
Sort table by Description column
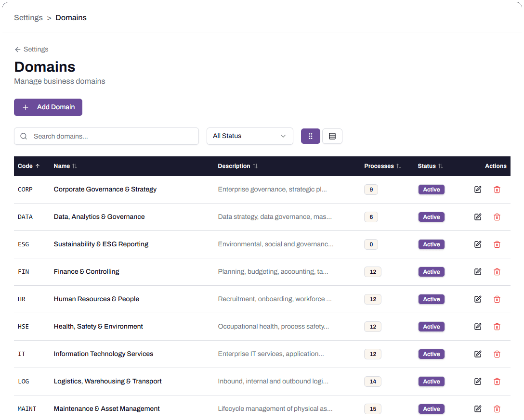pyautogui.click(x=237, y=166)
